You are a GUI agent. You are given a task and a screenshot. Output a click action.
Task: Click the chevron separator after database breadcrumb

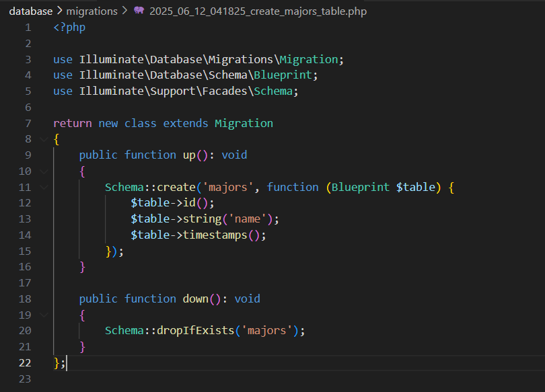(59, 11)
